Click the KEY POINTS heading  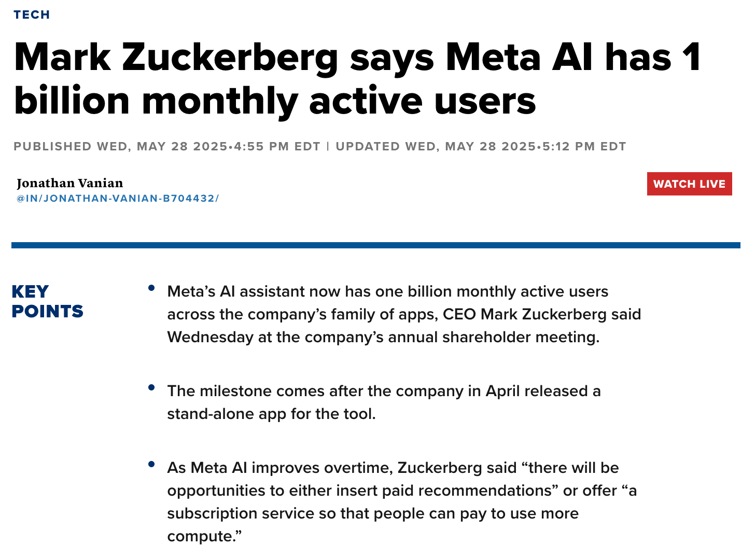[47, 301]
